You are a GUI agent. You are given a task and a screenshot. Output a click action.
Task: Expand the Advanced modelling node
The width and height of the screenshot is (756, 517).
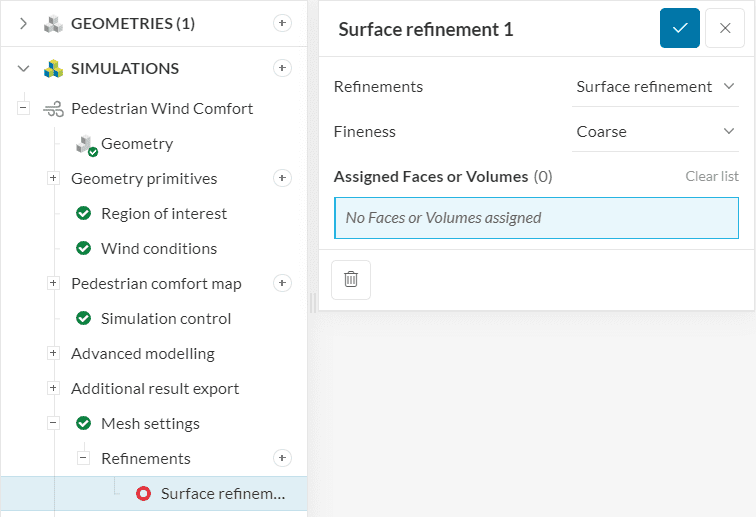(53, 354)
